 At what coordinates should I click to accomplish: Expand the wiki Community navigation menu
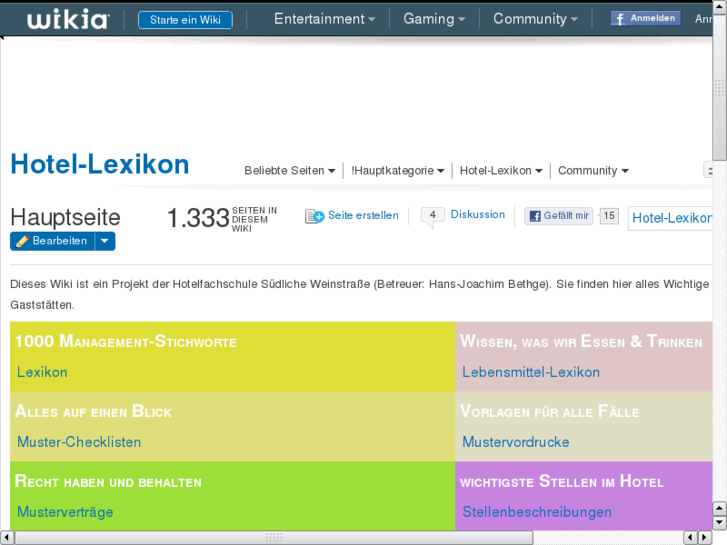pos(593,171)
